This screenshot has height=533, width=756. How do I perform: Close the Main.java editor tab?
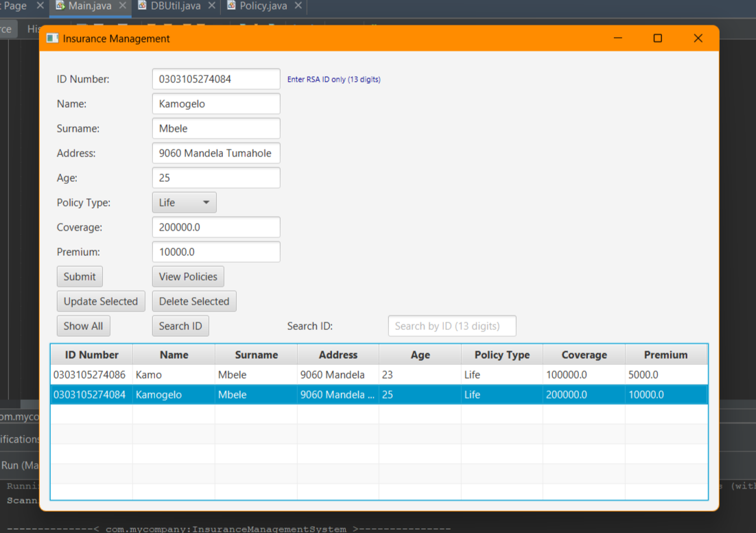pyautogui.click(x=123, y=5)
